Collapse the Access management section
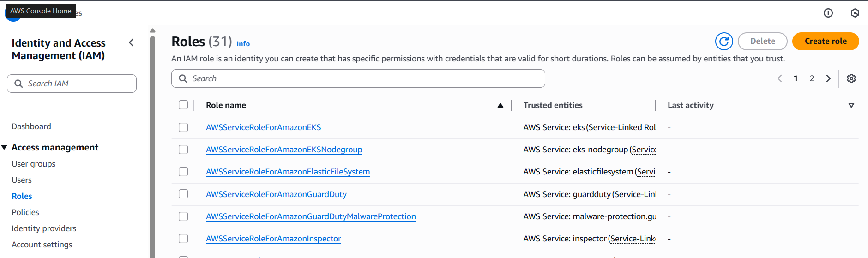Image resolution: width=868 pixels, height=258 pixels. [5, 147]
